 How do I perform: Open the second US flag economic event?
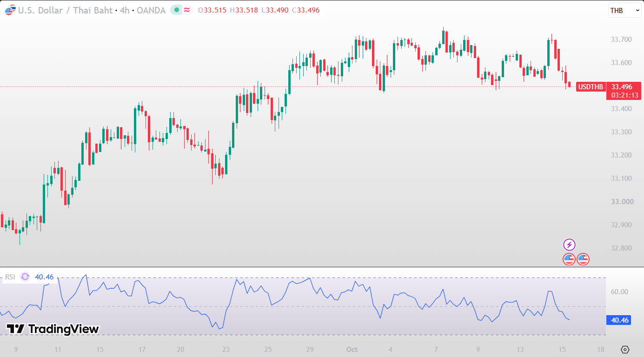pyautogui.click(x=583, y=259)
